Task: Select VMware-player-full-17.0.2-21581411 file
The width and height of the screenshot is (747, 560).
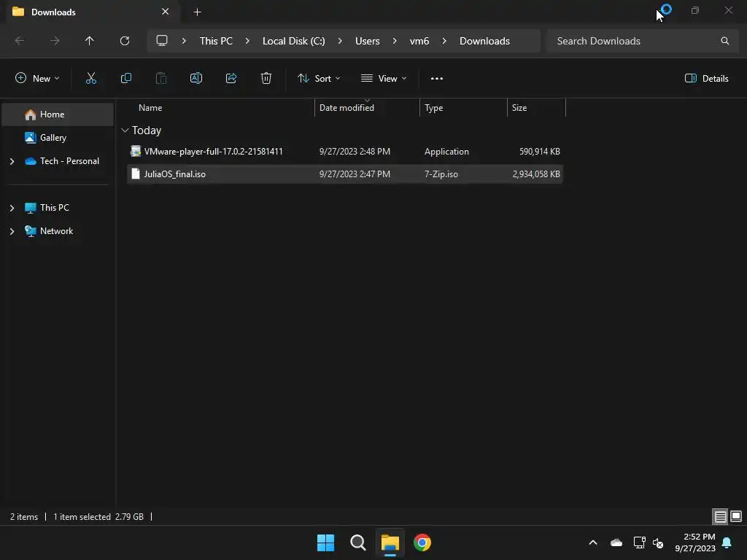Action: click(x=214, y=152)
